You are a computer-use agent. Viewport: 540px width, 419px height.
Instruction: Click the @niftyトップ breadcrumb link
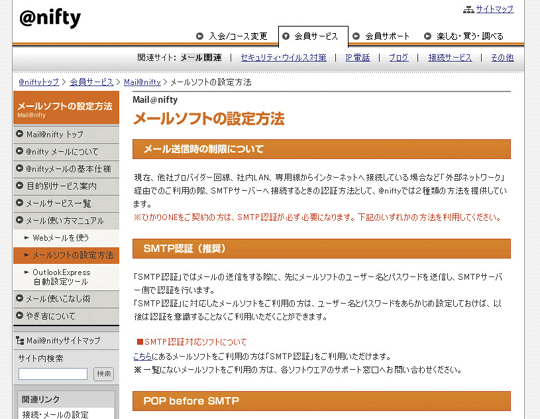pyautogui.click(x=39, y=82)
